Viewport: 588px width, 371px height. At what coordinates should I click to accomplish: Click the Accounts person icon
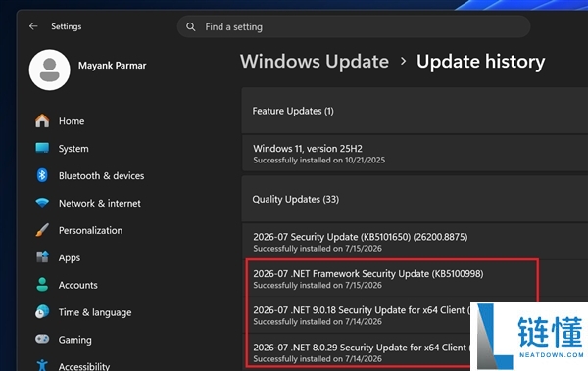(x=42, y=285)
